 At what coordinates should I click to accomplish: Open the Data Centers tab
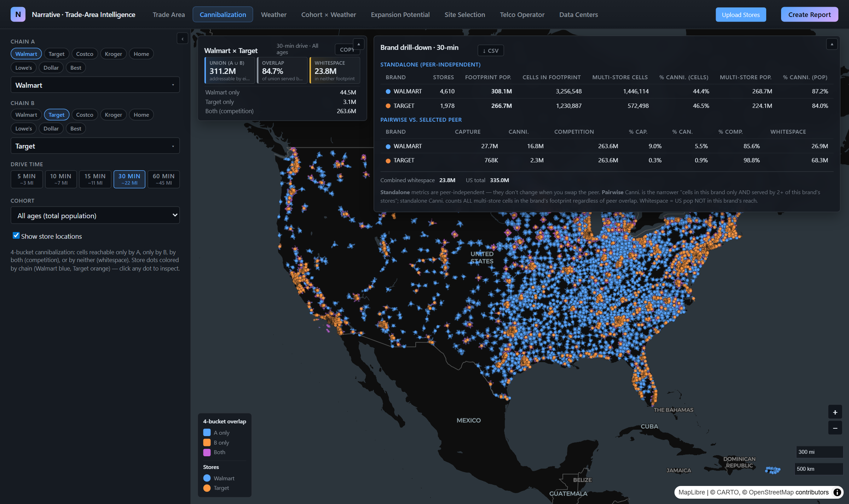click(x=579, y=15)
